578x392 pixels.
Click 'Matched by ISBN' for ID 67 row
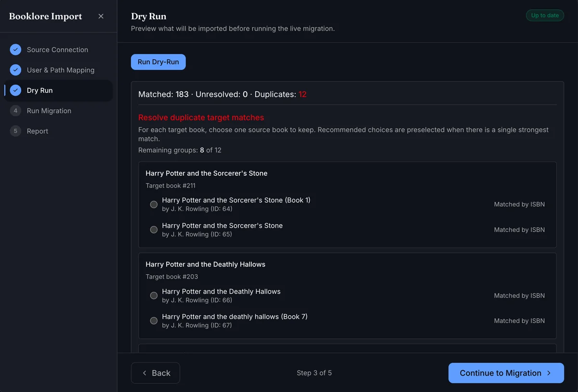pyautogui.click(x=519, y=321)
